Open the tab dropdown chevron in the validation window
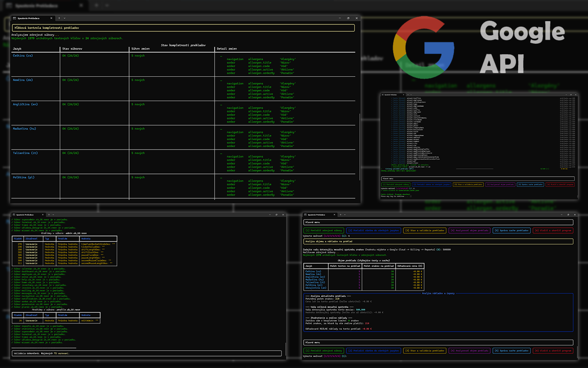588x368 pixels. click(53, 214)
